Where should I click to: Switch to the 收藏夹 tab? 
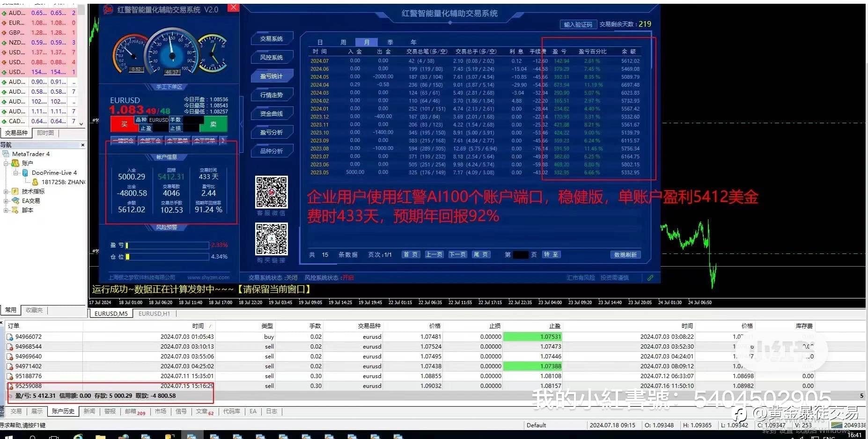(34, 310)
